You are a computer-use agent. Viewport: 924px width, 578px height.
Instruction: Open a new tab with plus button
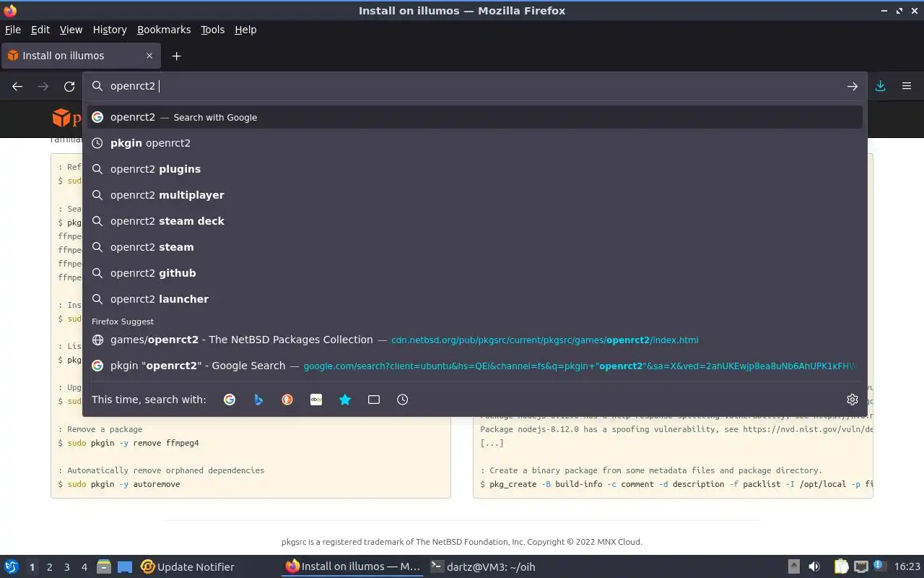[176, 56]
